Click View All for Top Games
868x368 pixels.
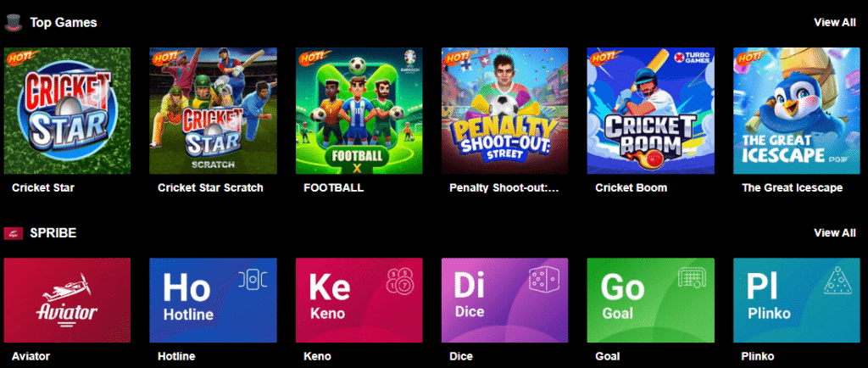pyautogui.click(x=835, y=23)
